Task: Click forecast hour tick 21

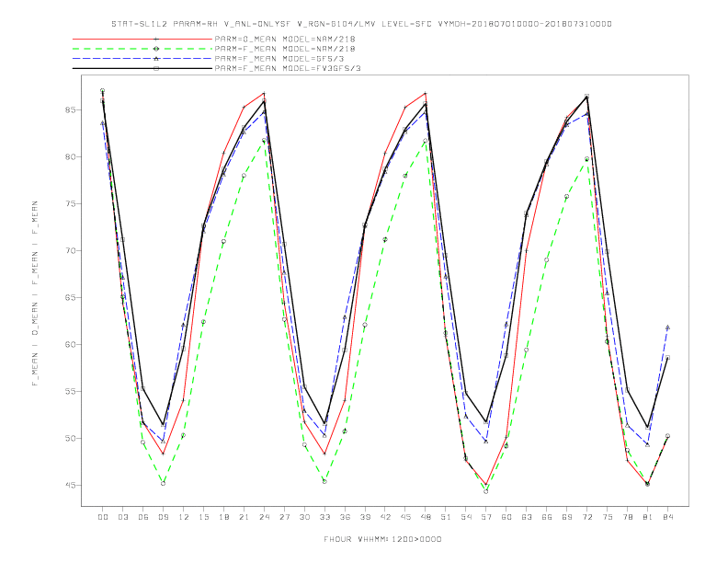Action: tap(244, 517)
